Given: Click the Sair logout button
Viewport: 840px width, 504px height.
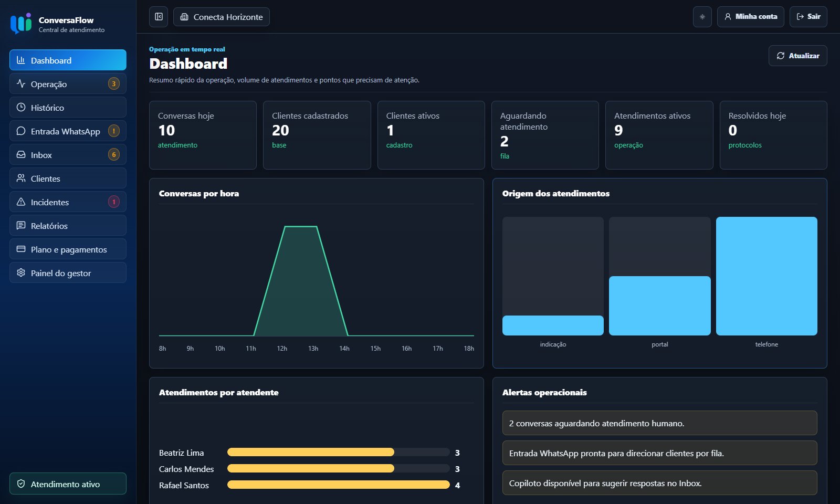Looking at the screenshot, I should pos(808,17).
